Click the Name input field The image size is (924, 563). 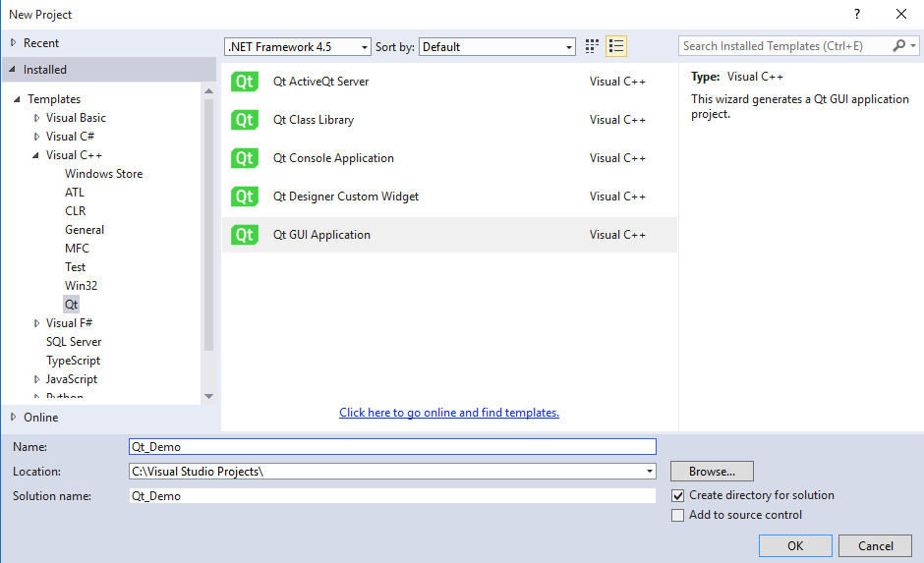392,446
